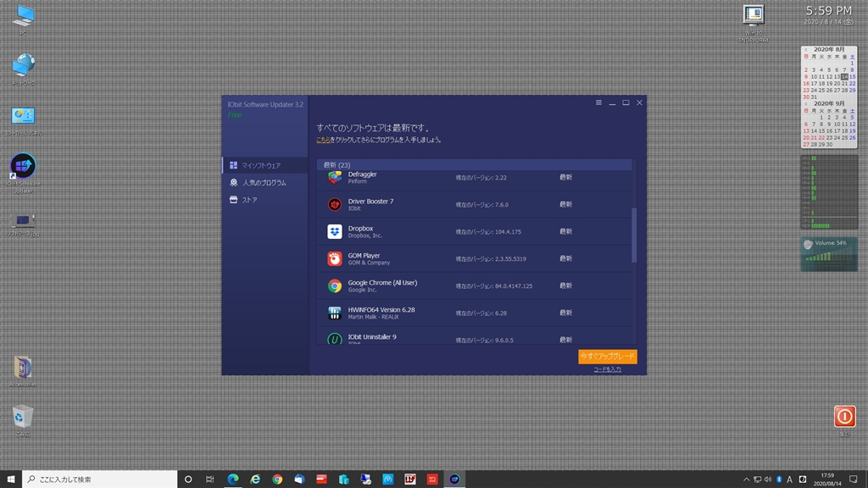Open the hamburger options menu in IObit Updater
This screenshot has width=868, height=488.
coord(598,103)
